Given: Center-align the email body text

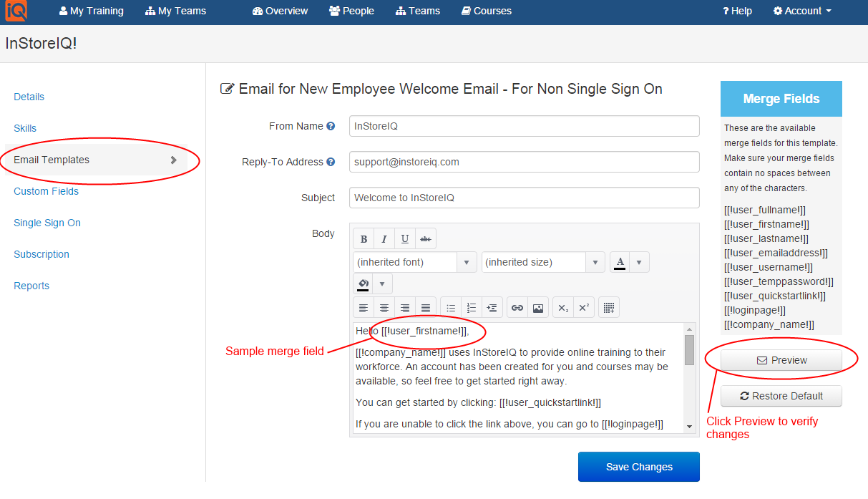Looking at the screenshot, I should [x=384, y=308].
